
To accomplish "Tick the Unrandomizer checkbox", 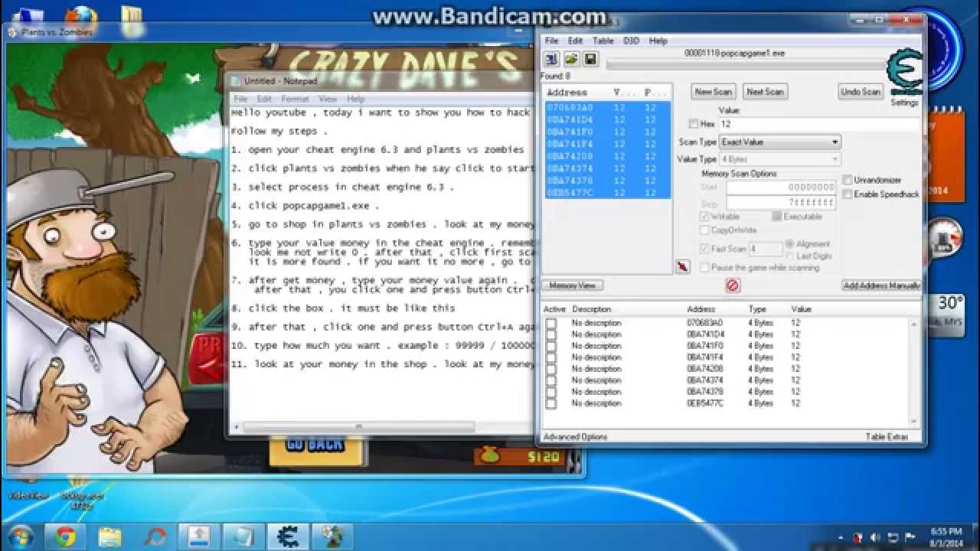I will coord(848,180).
